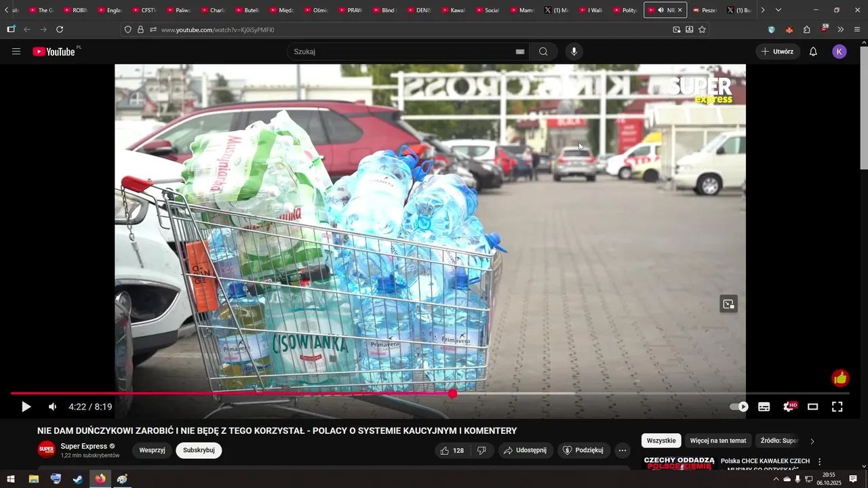The image size is (868, 488).
Task: Toggle the autoplay switch in player
Action: [x=739, y=407]
